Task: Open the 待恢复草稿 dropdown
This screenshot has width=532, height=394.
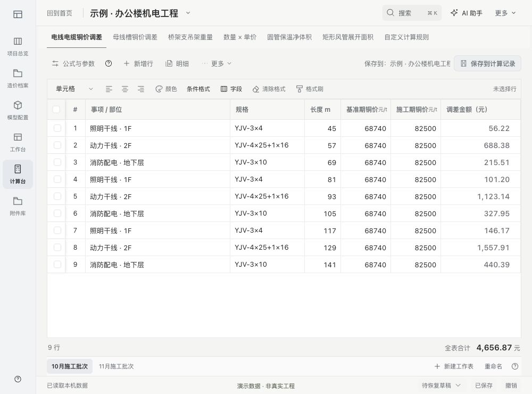Action: point(441,385)
